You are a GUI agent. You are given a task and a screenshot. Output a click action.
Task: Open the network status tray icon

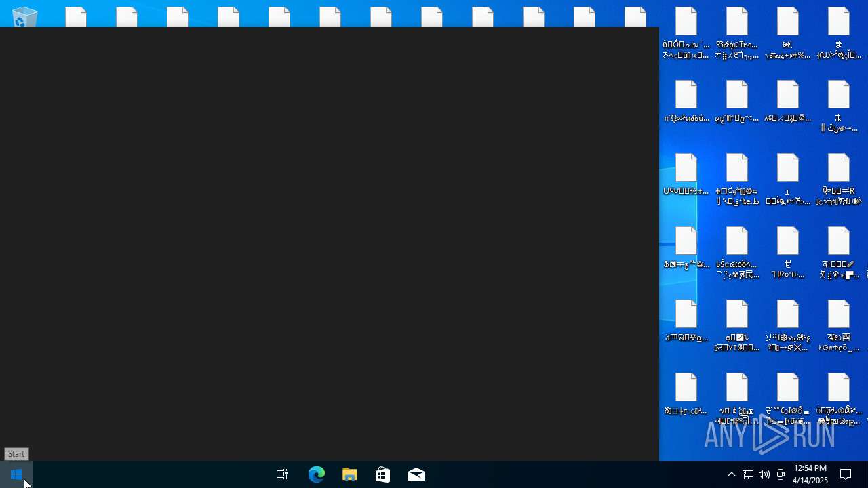click(x=747, y=474)
